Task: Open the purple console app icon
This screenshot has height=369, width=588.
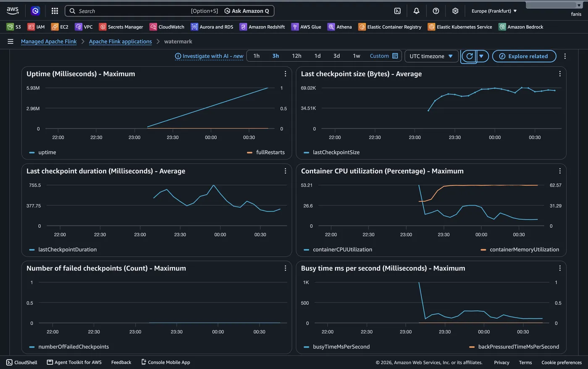Action: coord(36,11)
